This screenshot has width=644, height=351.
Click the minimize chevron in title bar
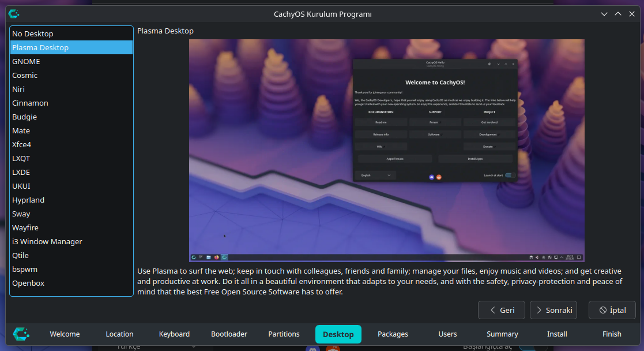click(604, 14)
